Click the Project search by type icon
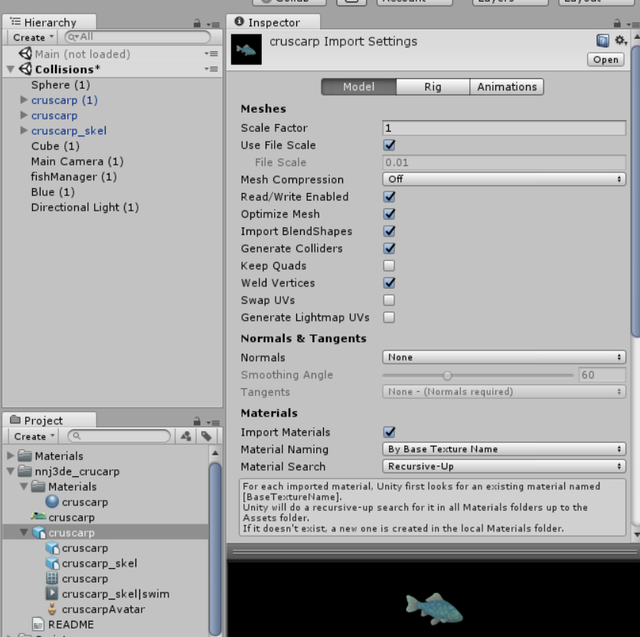This screenshot has width=640, height=637. (186, 436)
